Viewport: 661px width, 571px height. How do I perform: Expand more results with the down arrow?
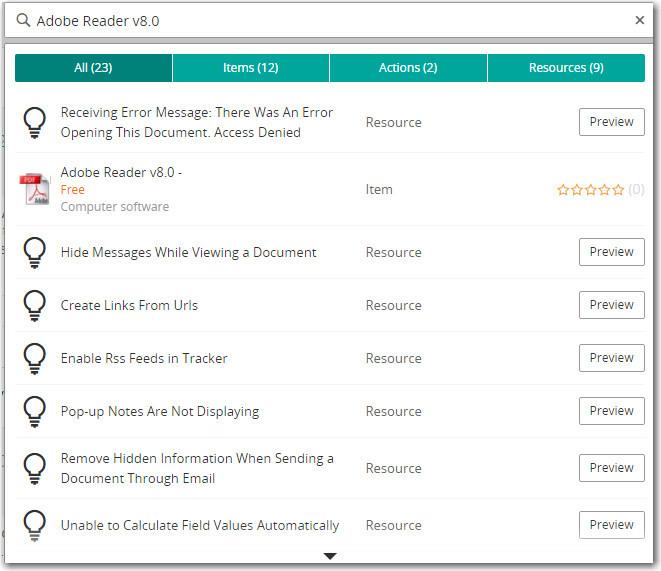coord(330,556)
